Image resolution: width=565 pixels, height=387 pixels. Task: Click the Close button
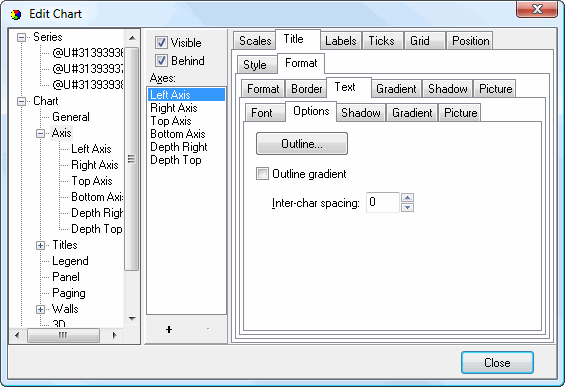tap(497, 362)
